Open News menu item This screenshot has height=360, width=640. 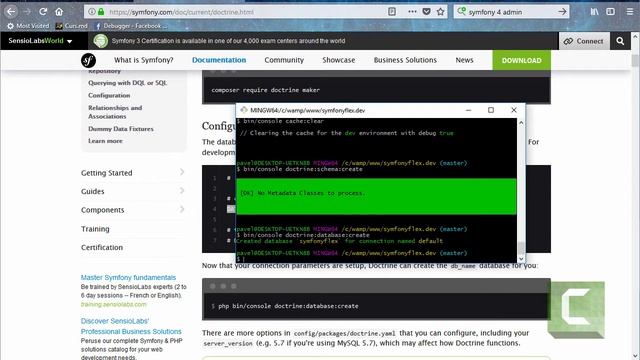coord(464,60)
